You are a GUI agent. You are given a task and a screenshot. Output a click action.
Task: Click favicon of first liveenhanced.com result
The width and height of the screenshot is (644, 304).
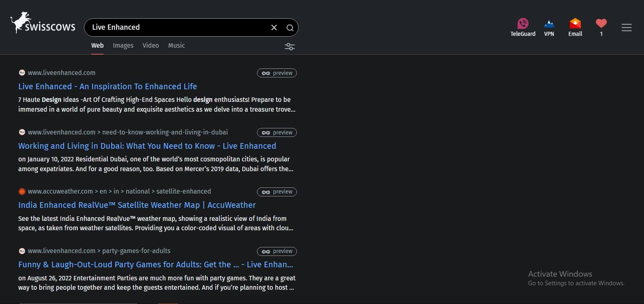[22, 73]
